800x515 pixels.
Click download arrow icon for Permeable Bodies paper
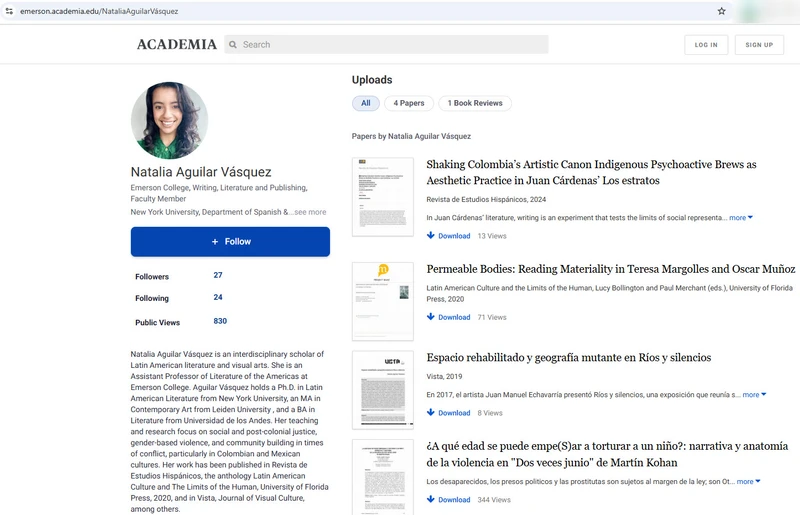[x=431, y=316]
